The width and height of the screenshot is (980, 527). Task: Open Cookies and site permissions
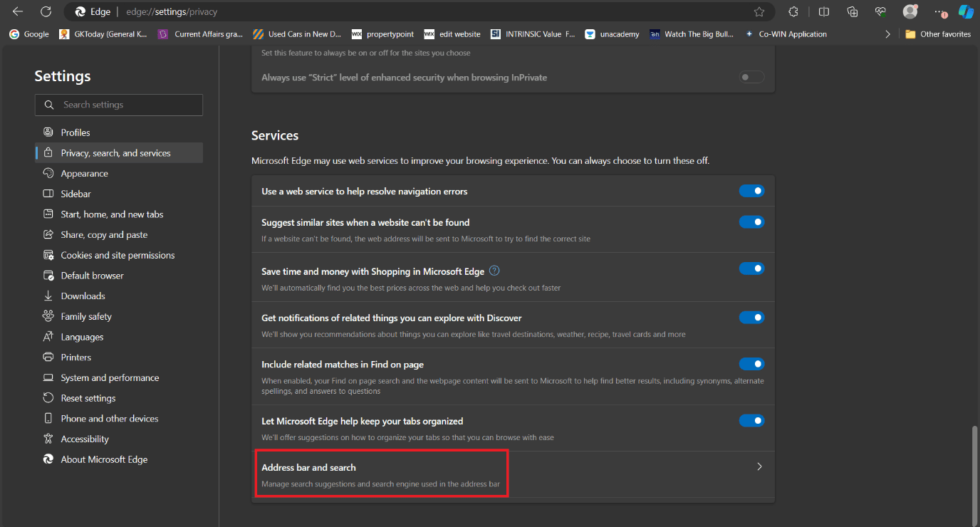119,255
